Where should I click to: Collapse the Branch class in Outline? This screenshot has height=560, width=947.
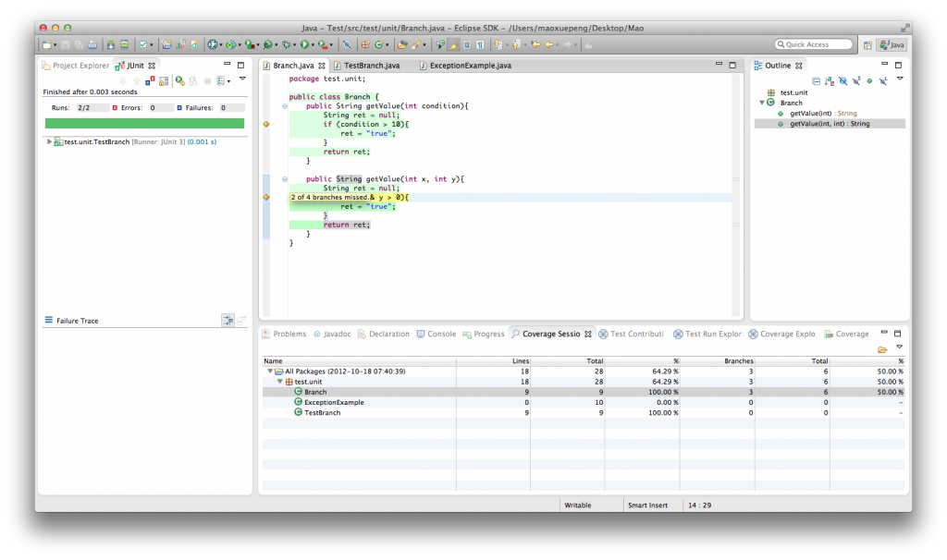click(761, 103)
